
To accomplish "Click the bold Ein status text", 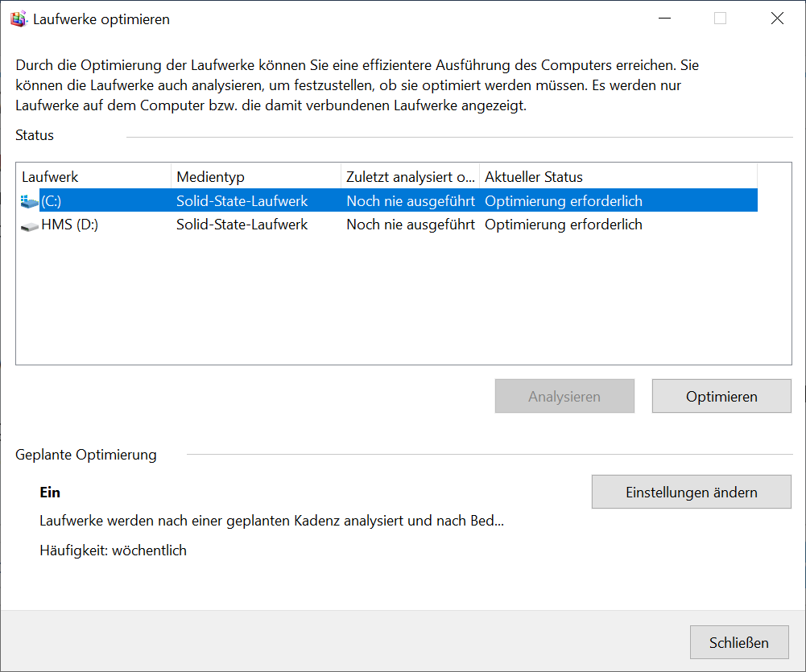I will tap(50, 493).
